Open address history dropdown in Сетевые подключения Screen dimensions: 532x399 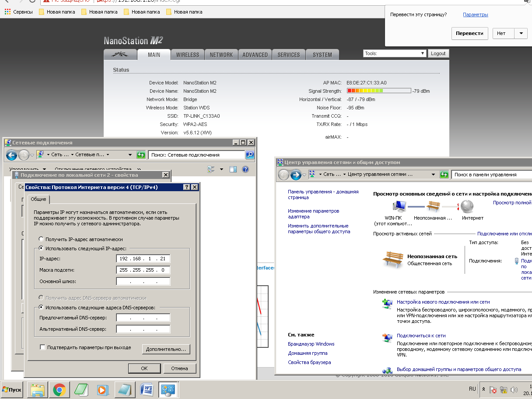[130, 154]
